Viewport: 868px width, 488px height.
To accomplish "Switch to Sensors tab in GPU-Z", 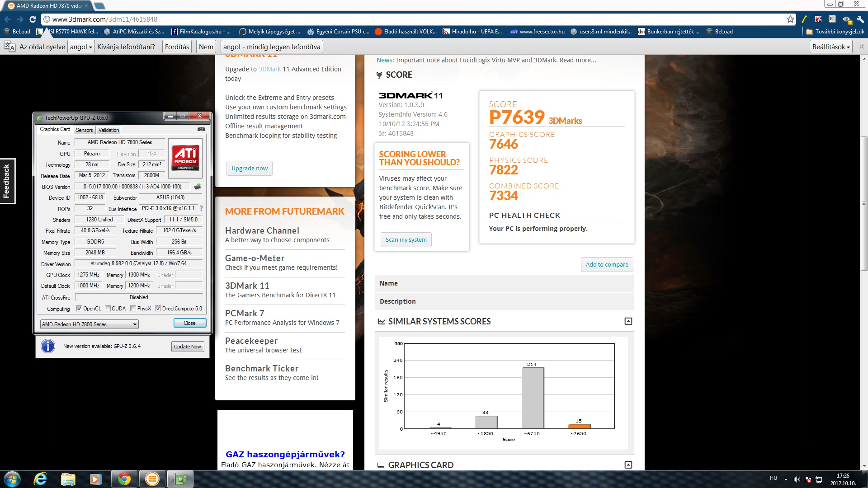I will tap(84, 130).
